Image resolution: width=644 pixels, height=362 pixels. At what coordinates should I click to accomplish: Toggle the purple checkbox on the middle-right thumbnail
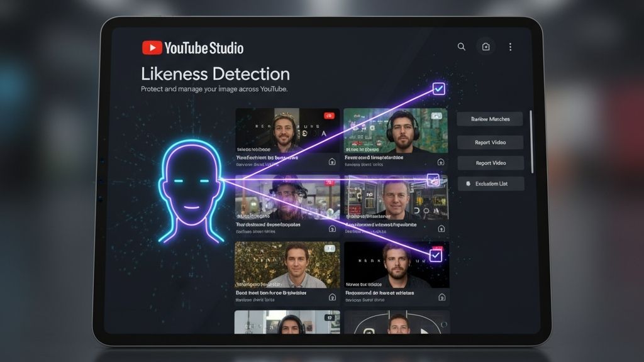coord(433,180)
